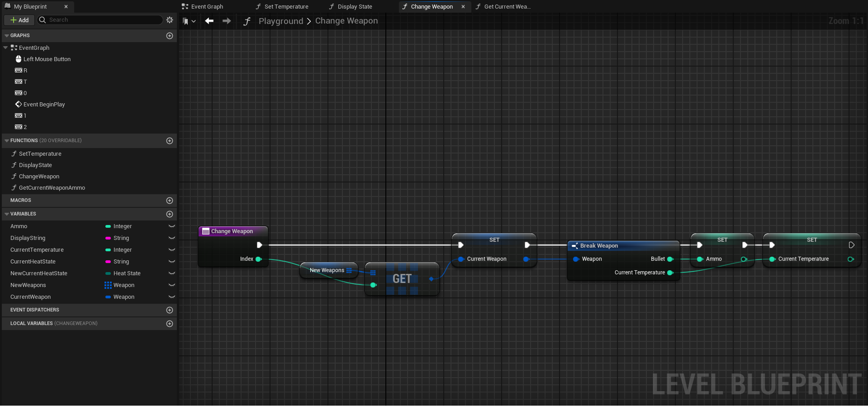Open the bookmarks dropdown in graph toolbar
This screenshot has height=407, width=868.
pyautogui.click(x=189, y=21)
